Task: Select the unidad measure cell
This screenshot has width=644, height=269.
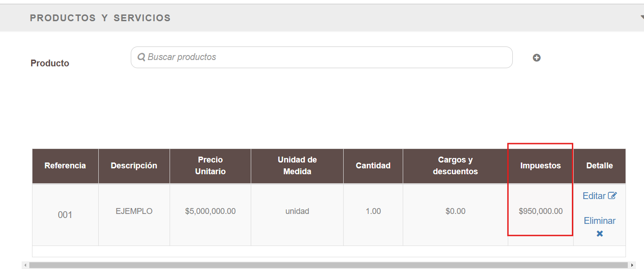Action: (297, 215)
